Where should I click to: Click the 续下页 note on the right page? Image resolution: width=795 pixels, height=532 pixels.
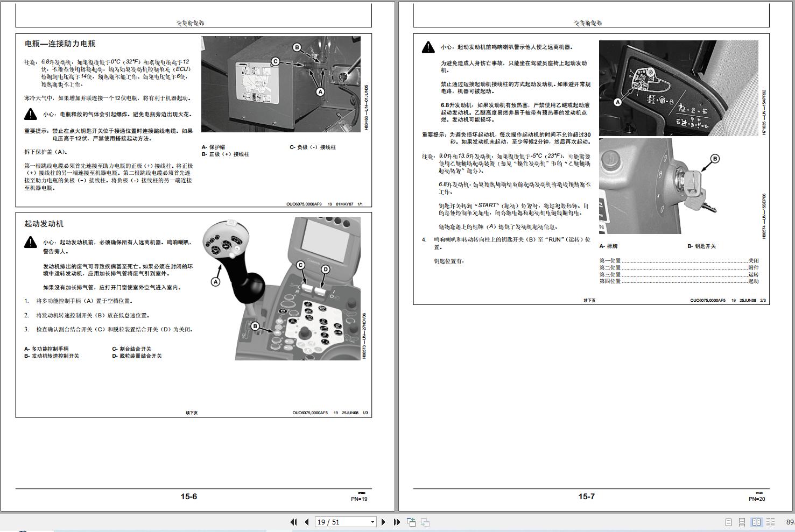coord(589,300)
